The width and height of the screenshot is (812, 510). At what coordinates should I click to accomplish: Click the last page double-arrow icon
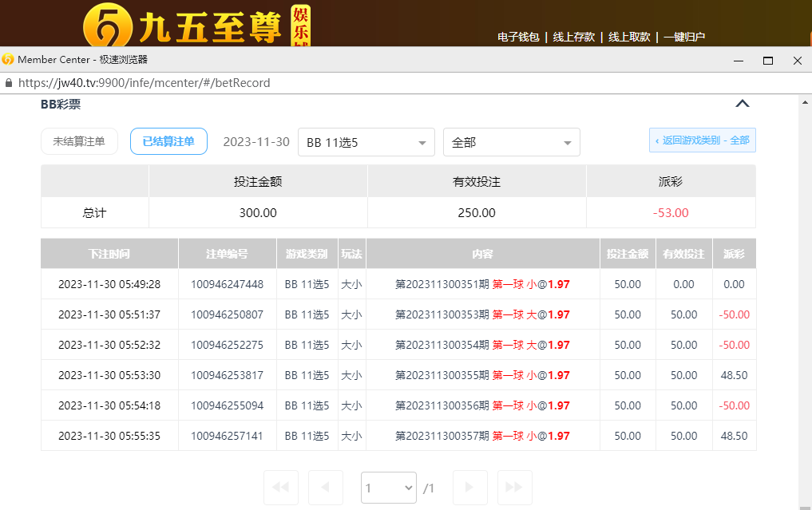pyautogui.click(x=514, y=487)
